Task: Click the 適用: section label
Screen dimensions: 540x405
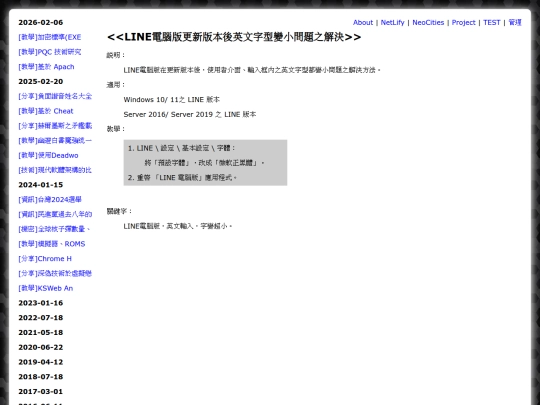Action: pyautogui.click(x=116, y=85)
